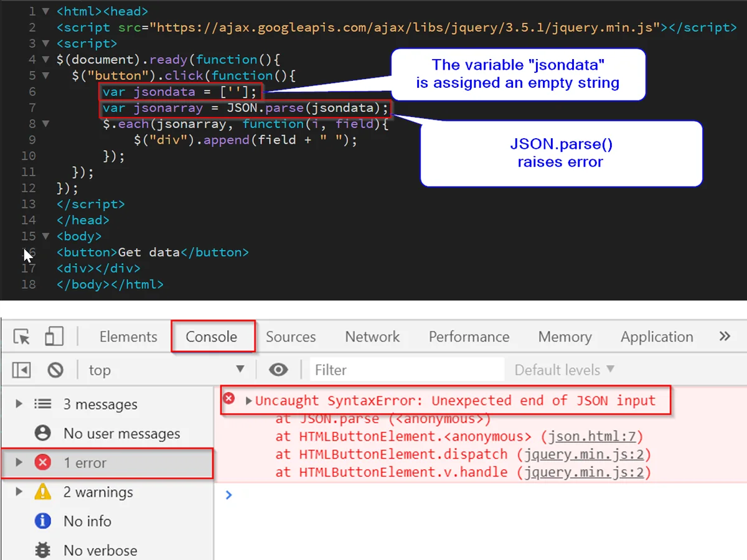
Task: Show more DevTools tabs chevron
Action: point(725,336)
